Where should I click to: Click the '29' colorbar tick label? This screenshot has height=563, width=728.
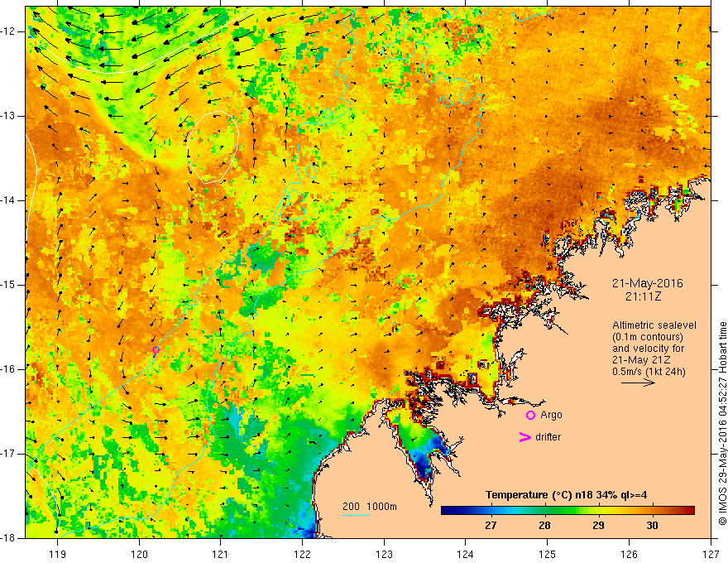598,526
